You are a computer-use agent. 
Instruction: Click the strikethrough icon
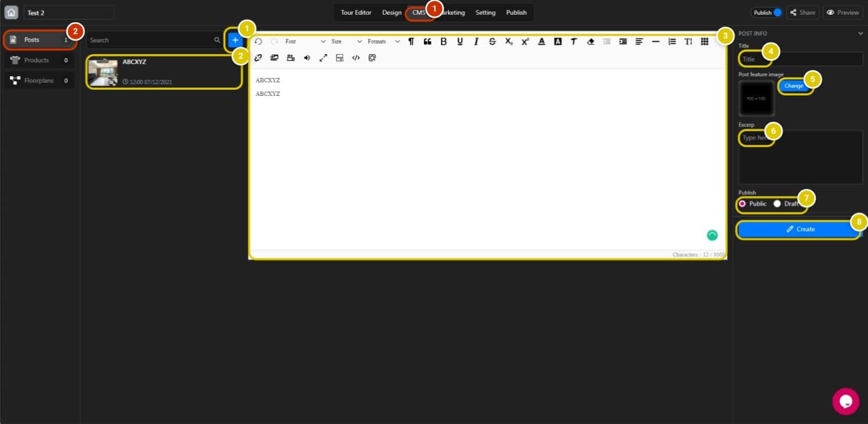pyautogui.click(x=492, y=42)
